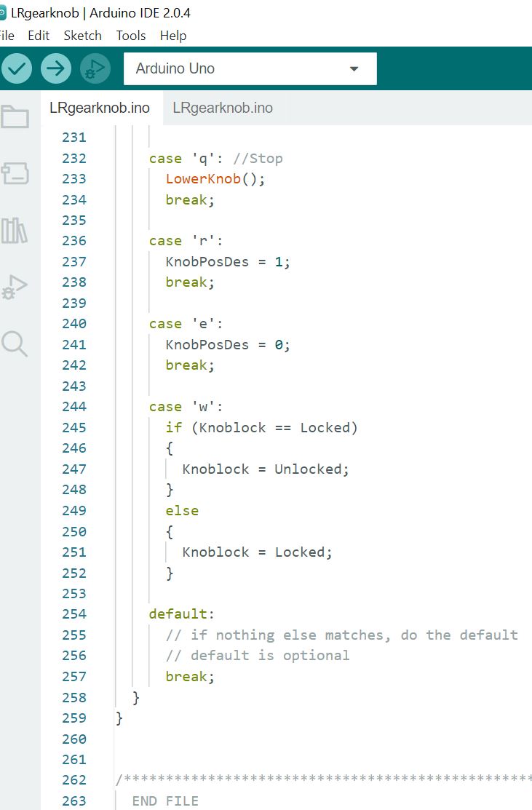Open the Edit menu
532x810 pixels.
click(39, 35)
